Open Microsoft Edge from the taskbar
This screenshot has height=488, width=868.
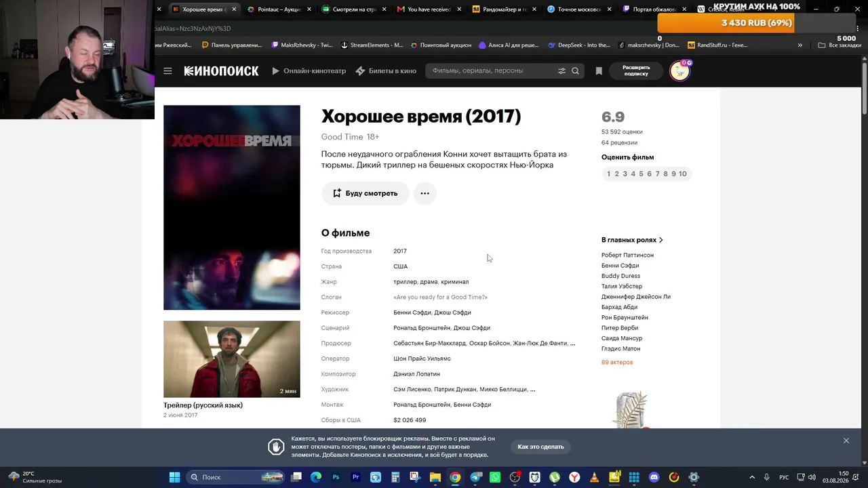tap(316, 477)
